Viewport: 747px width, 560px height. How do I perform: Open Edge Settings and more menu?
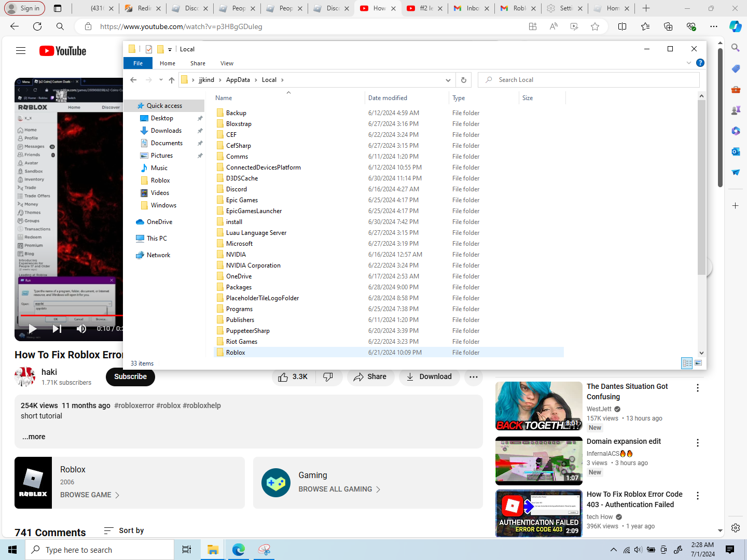point(714,26)
